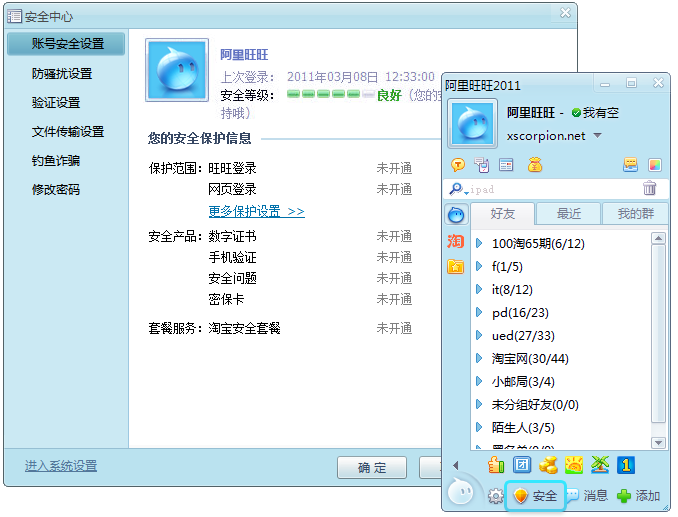Image resolution: width=678 pixels, height=517 pixels.
Task: Click the 确定 confirm button
Action: coord(372,467)
